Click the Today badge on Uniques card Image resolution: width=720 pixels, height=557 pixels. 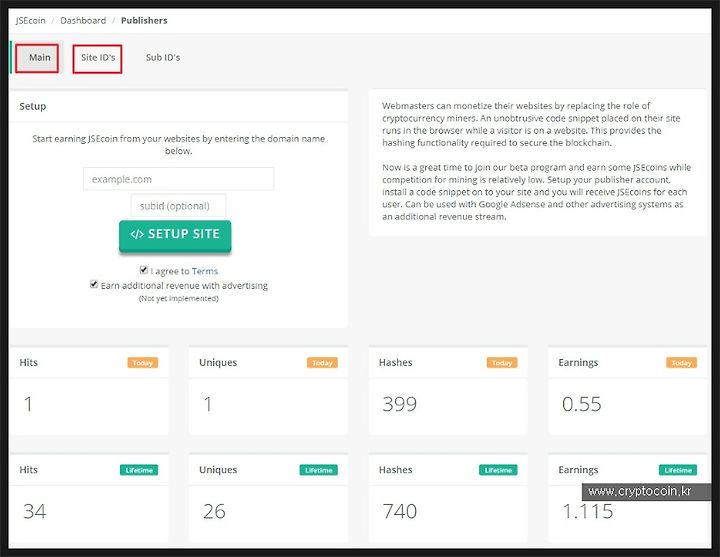[x=322, y=363]
